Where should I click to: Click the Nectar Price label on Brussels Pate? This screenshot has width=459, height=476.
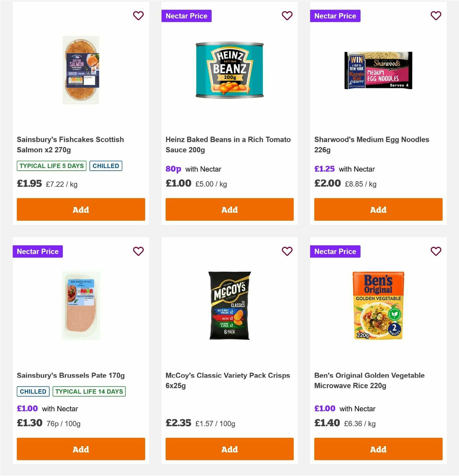click(x=38, y=251)
